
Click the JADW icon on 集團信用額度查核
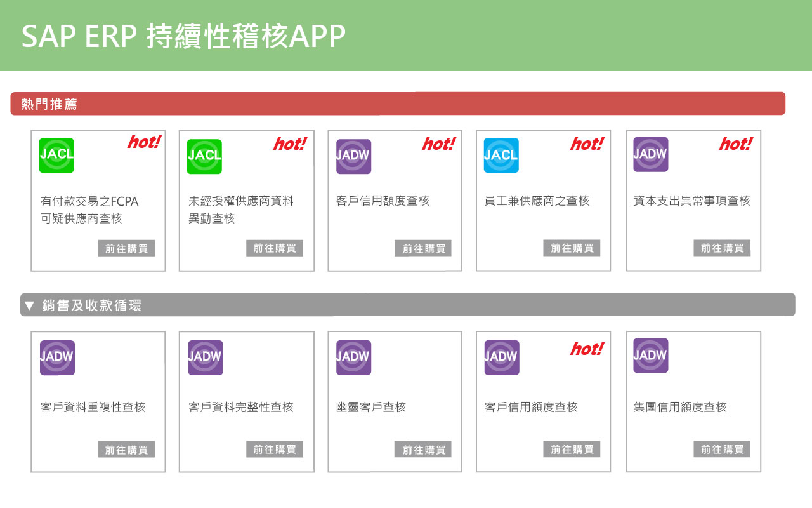[x=650, y=355]
